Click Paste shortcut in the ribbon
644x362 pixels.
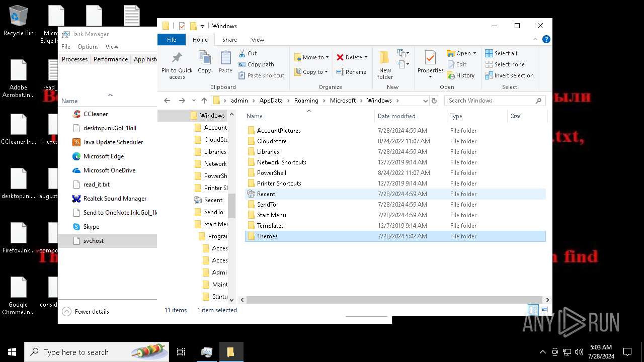[x=261, y=75]
